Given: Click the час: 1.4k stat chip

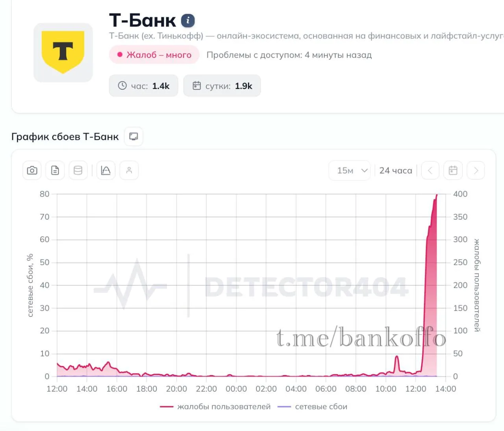Looking at the screenshot, I should click(x=144, y=85).
